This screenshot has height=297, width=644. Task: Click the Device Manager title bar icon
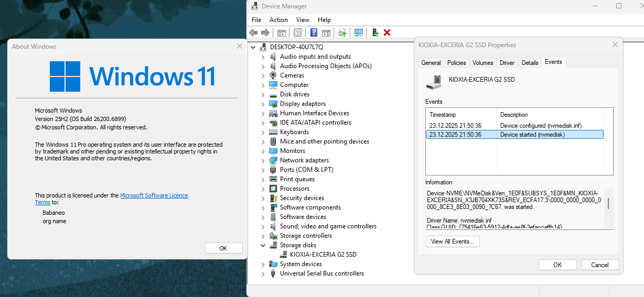pyautogui.click(x=254, y=6)
